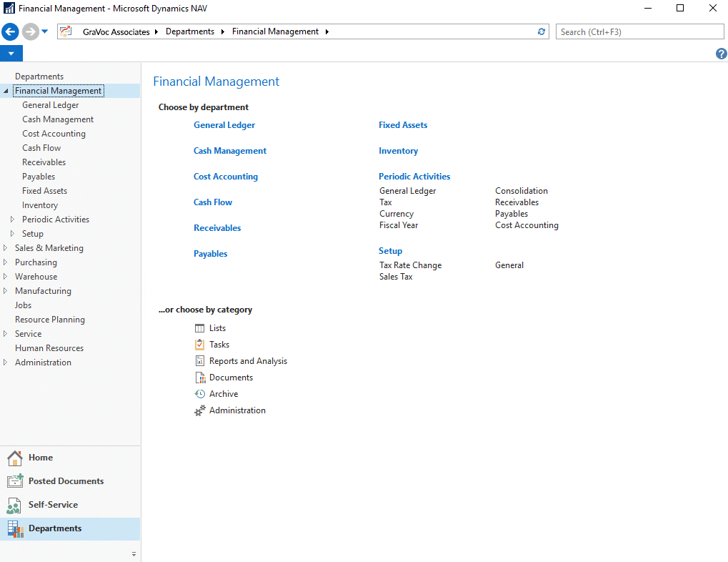728x562 pixels.
Task: Expand the Sales & Marketing node
Action: [x=5, y=248]
